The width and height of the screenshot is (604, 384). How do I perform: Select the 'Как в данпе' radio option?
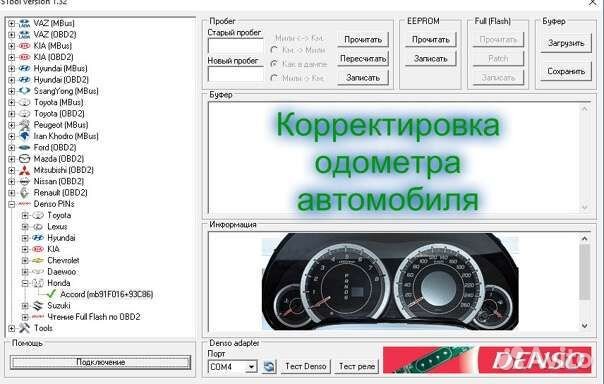(x=274, y=64)
